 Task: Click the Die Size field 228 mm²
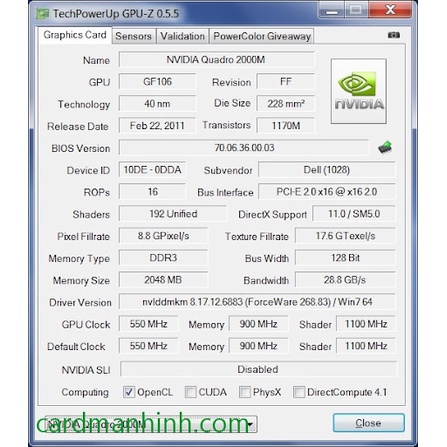point(286,104)
